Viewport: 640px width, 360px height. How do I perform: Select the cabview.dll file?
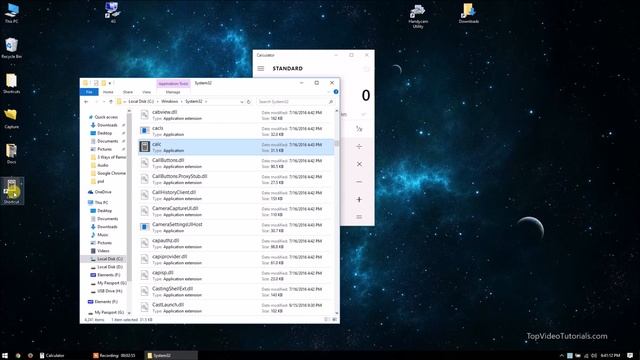236,115
